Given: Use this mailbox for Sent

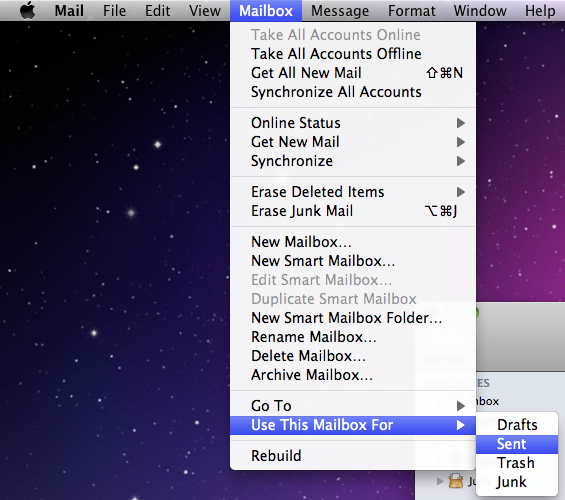Looking at the screenshot, I should 517,444.
